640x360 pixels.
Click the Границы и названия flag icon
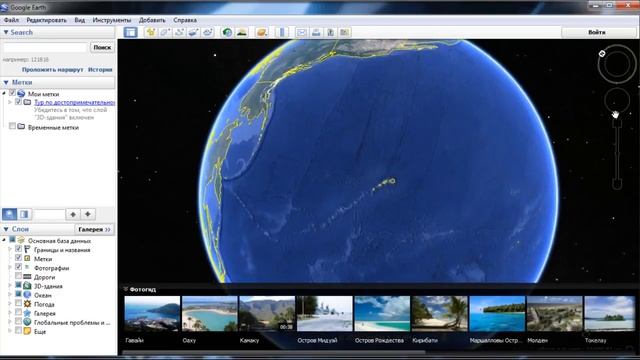[x=27, y=249]
